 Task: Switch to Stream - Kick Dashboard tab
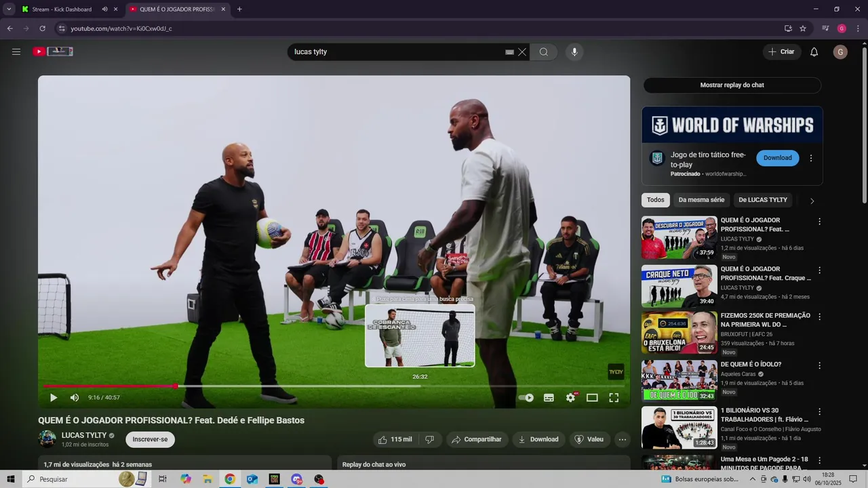(62, 9)
